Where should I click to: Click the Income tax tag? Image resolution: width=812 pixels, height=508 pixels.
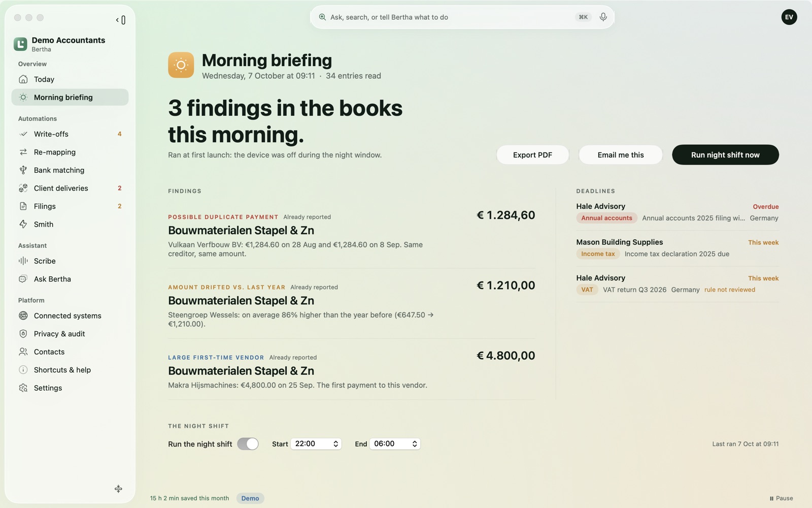(598, 254)
